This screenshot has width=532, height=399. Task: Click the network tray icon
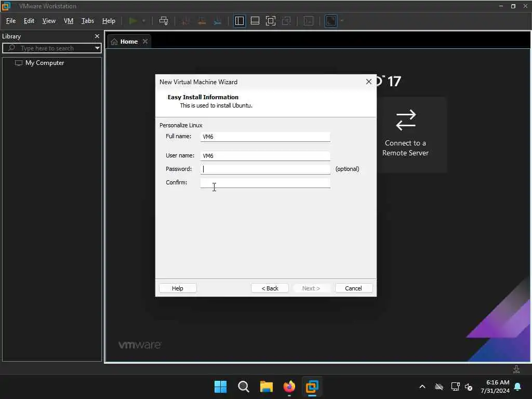[x=455, y=387]
